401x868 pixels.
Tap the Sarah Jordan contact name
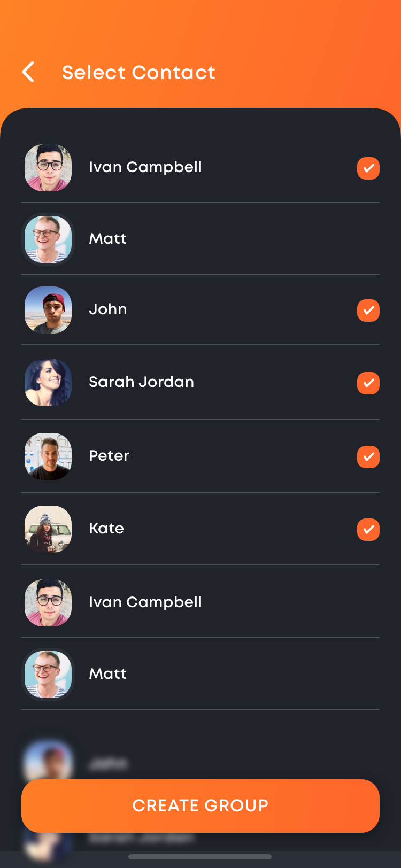click(141, 382)
